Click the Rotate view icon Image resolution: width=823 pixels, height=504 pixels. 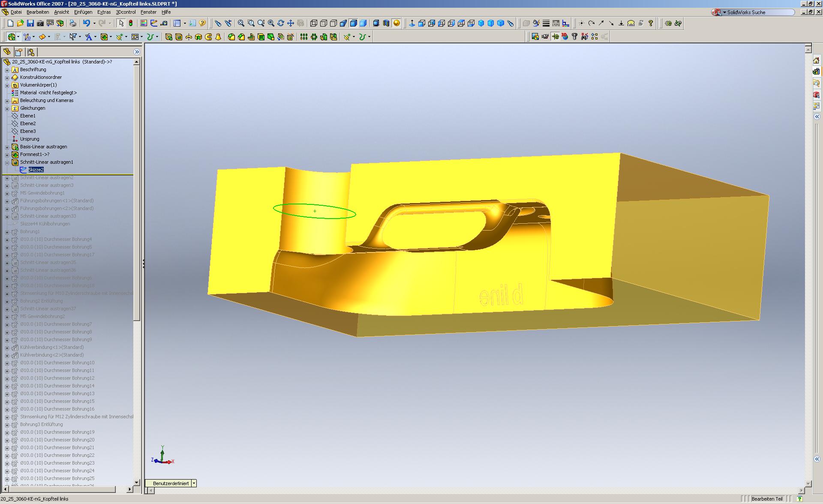(x=281, y=23)
